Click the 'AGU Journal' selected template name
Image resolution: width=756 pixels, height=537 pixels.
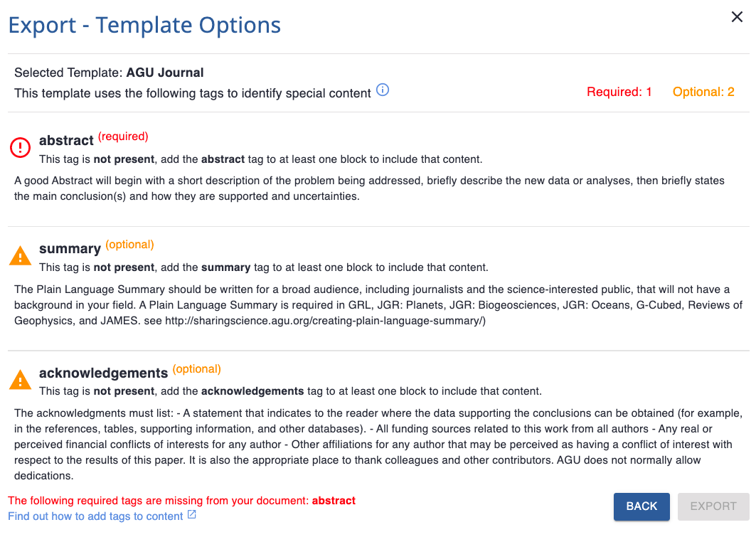pos(165,73)
